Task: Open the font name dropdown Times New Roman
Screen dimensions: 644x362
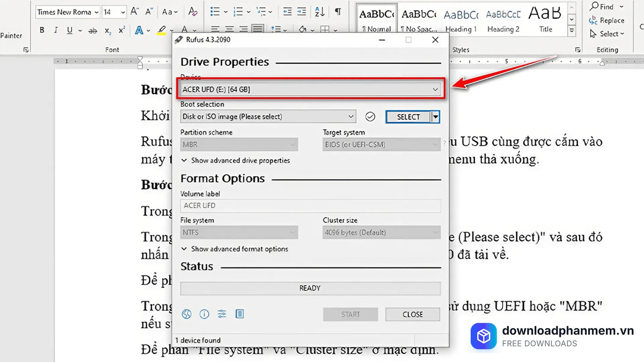Action: coord(96,12)
